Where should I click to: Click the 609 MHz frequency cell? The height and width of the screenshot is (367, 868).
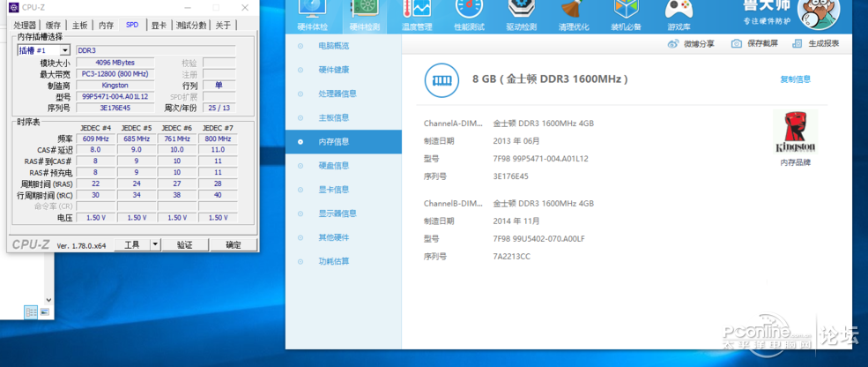pyautogui.click(x=96, y=139)
